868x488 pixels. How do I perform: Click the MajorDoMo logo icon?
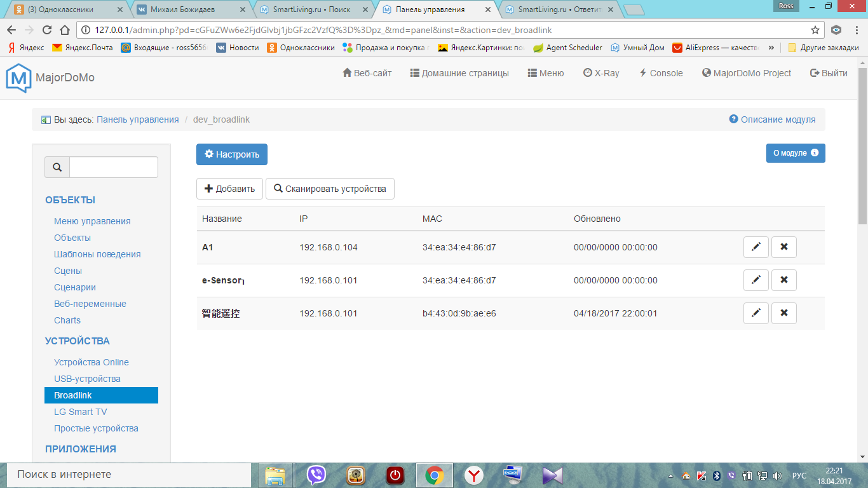point(18,78)
